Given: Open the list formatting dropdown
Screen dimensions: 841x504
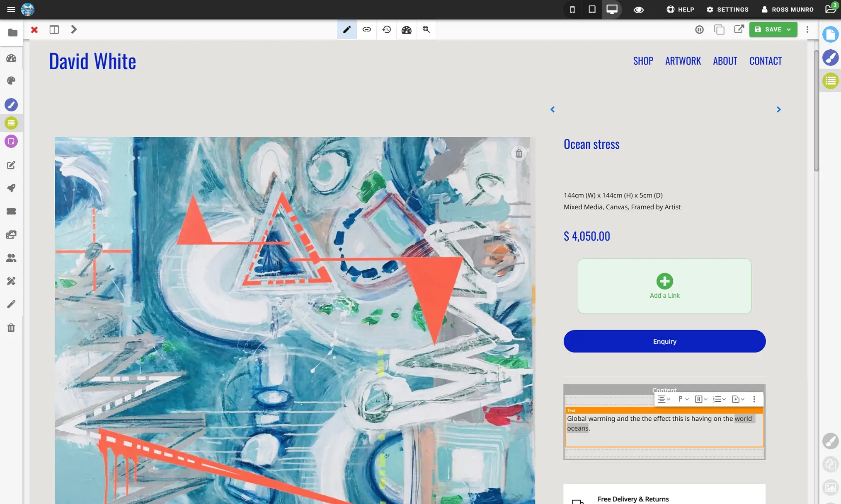Looking at the screenshot, I should 720,399.
